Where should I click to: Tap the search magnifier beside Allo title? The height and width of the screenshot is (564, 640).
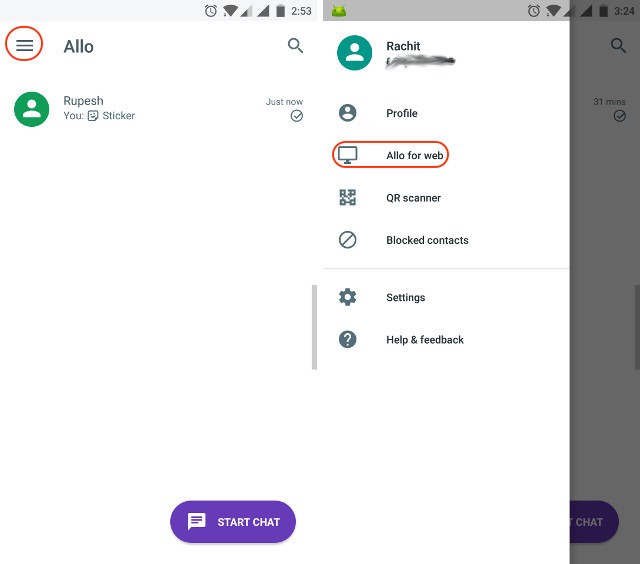tap(295, 45)
